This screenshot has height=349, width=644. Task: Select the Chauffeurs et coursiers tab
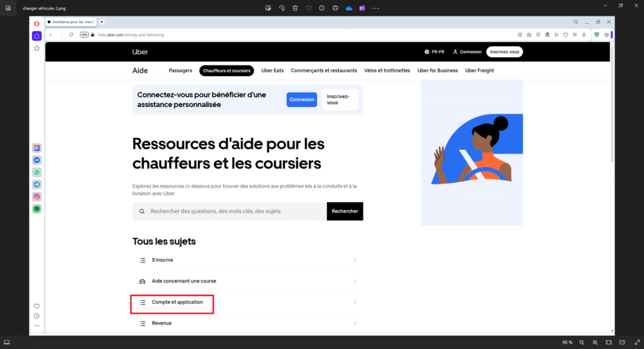tap(226, 70)
